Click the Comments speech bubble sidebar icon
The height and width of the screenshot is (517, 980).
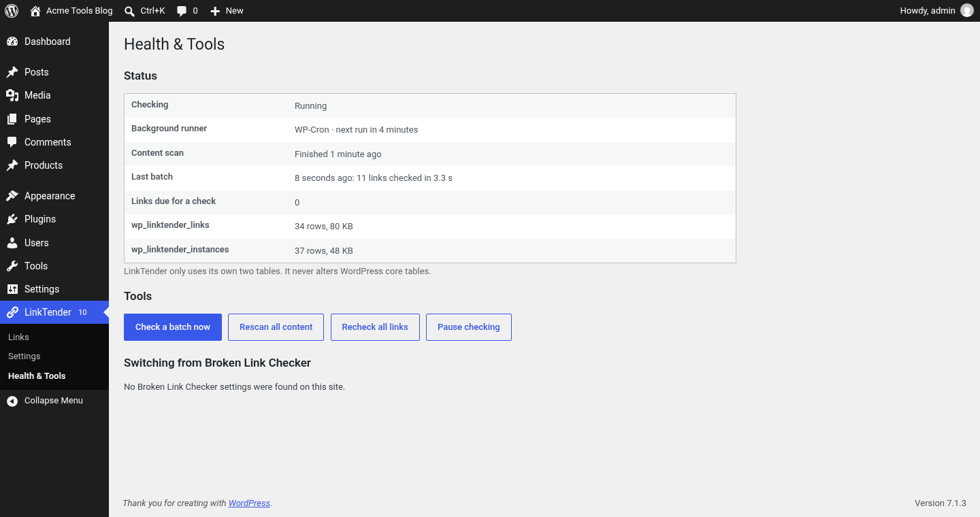pyautogui.click(x=12, y=142)
